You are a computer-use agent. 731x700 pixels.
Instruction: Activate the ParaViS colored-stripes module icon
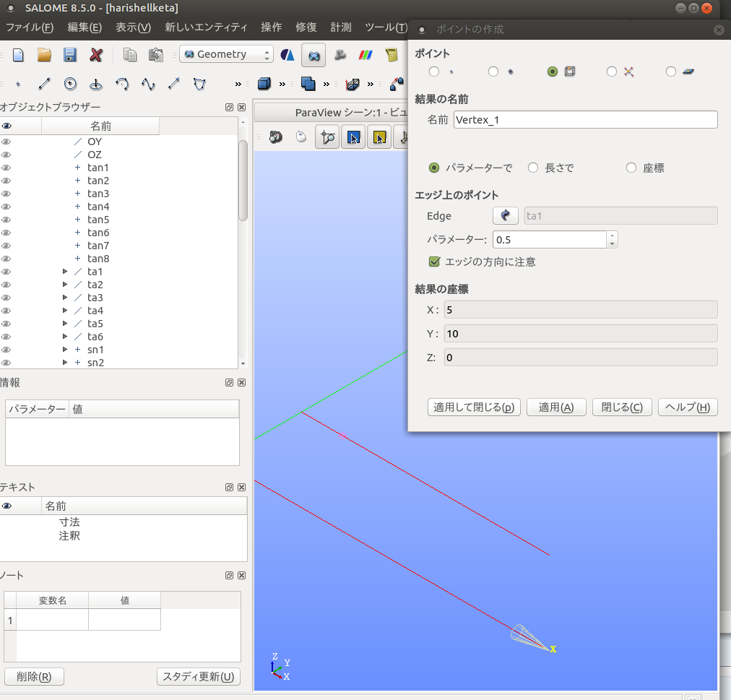click(x=365, y=55)
